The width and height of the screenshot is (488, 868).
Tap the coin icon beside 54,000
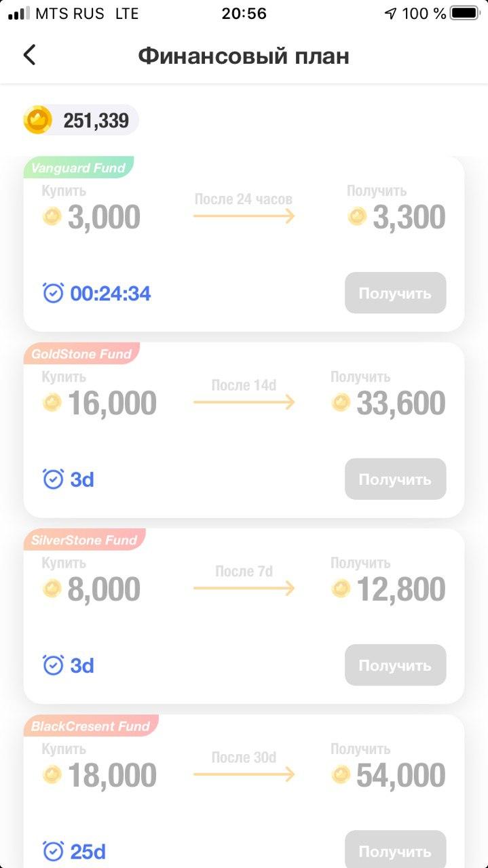pos(341,774)
